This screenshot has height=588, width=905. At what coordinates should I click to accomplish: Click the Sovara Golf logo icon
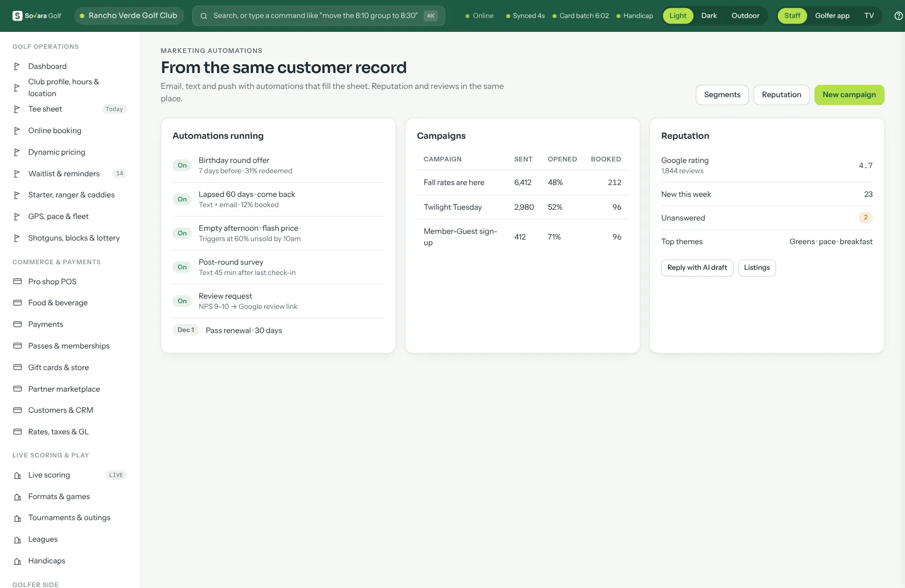tap(17, 15)
